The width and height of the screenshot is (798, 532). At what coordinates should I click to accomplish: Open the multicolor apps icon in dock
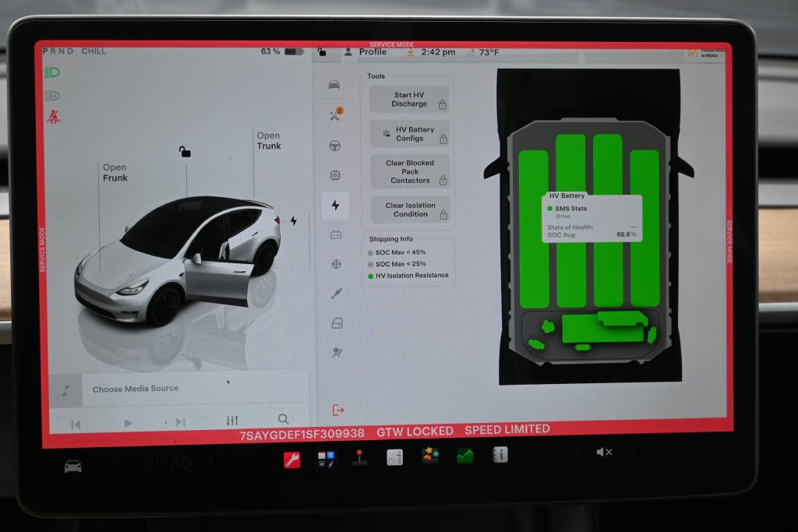[x=325, y=459]
